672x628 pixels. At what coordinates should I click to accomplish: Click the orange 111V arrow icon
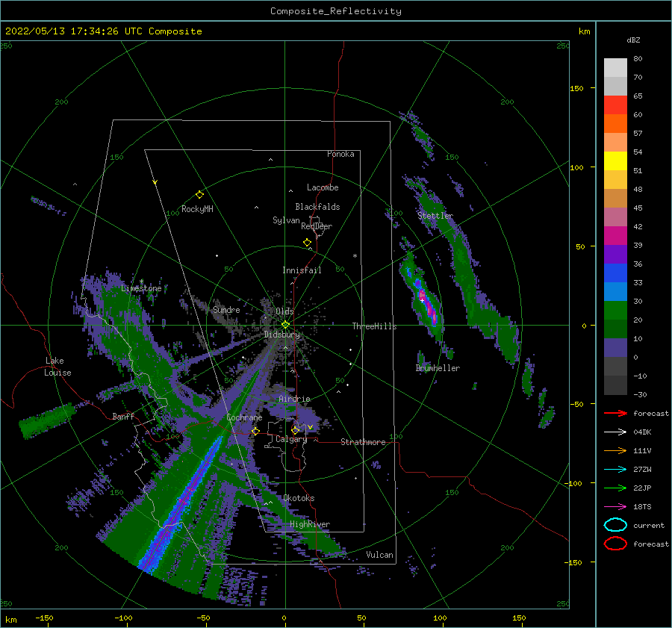click(x=615, y=450)
